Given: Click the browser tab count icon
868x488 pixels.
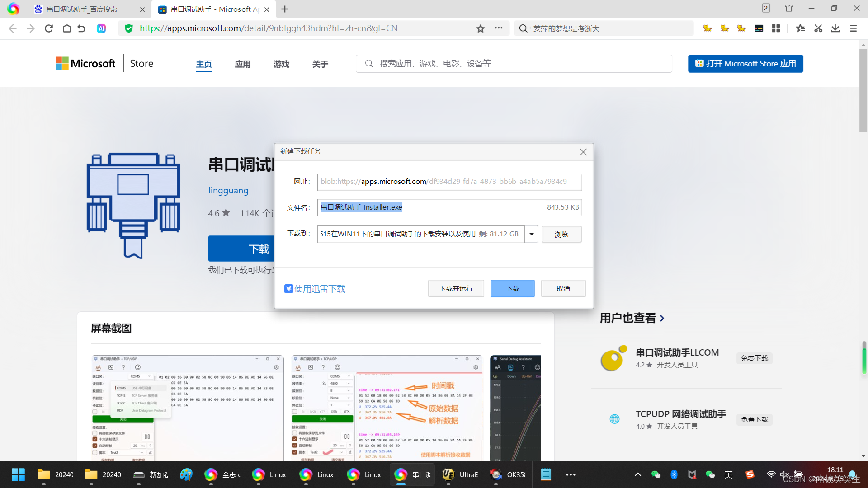Looking at the screenshot, I should click(x=766, y=8).
